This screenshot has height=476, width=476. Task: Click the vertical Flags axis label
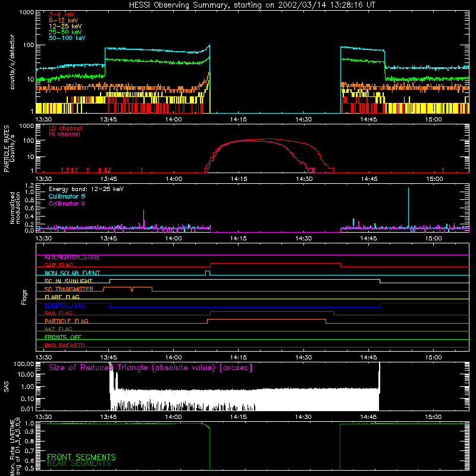pyautogui.click(x=24, y=297)
